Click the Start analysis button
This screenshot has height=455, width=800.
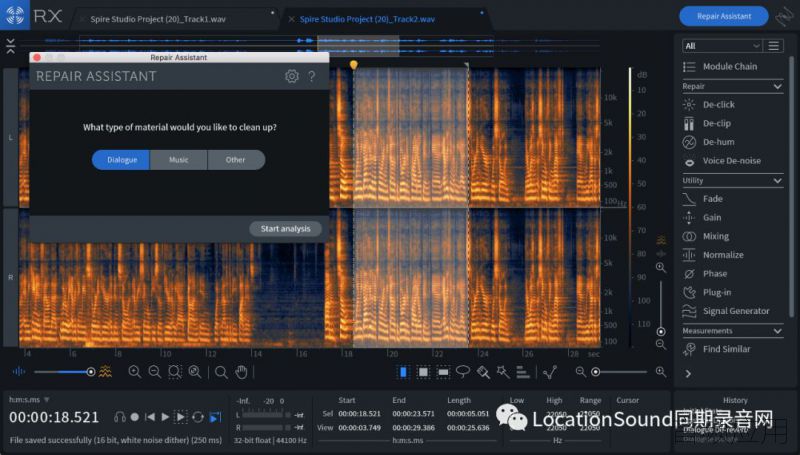(285, 229)
